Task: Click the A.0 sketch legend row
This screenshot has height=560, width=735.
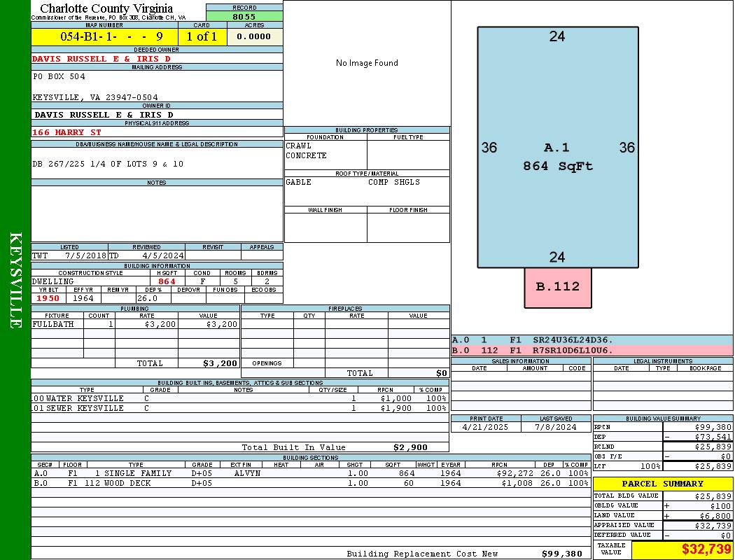Action: click(591, 340)
